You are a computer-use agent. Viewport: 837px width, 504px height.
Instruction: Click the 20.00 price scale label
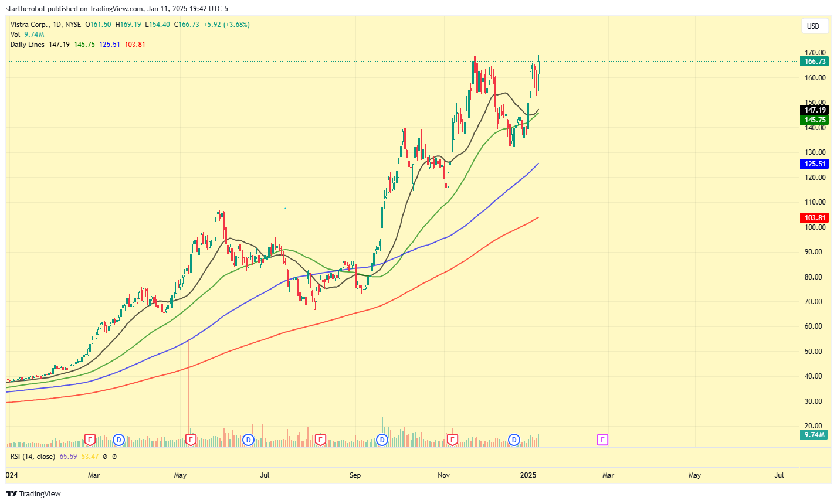tap(814, 426)
